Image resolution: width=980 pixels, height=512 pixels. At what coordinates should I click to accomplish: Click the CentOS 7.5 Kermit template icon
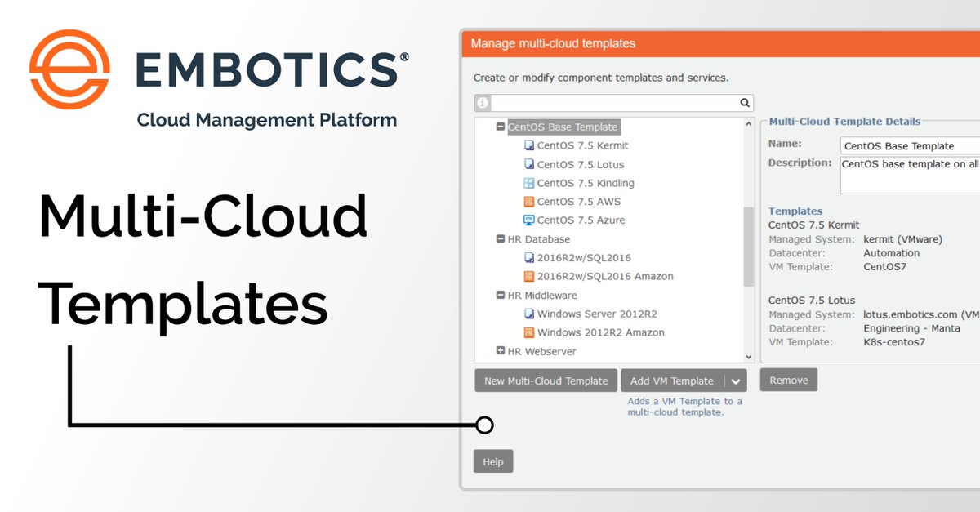pos(528,145)
